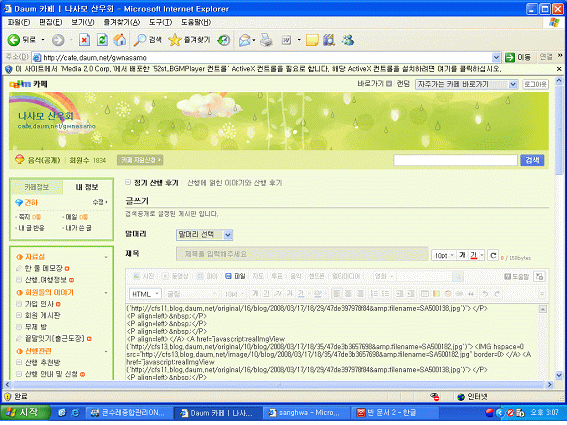Screen dimensions: 567x425
Task: Open 자주가는 카페 바로가기 dropdown
Action: (466, 84)
